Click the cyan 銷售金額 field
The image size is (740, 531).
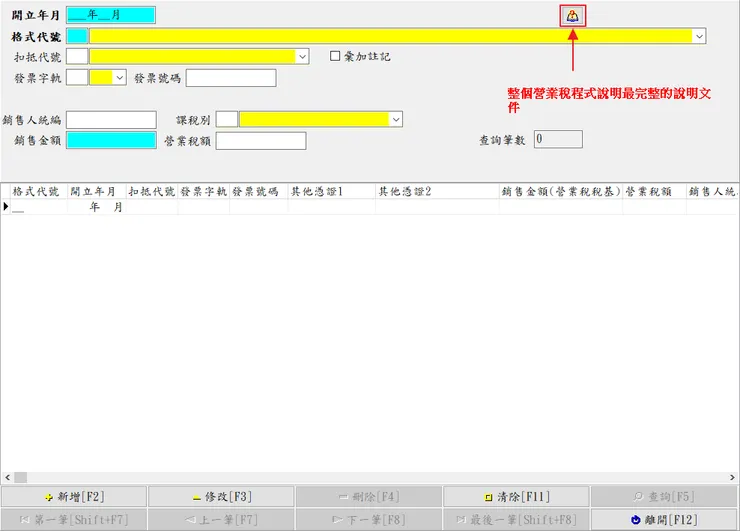pyautogui.click(x=111, y=140)
